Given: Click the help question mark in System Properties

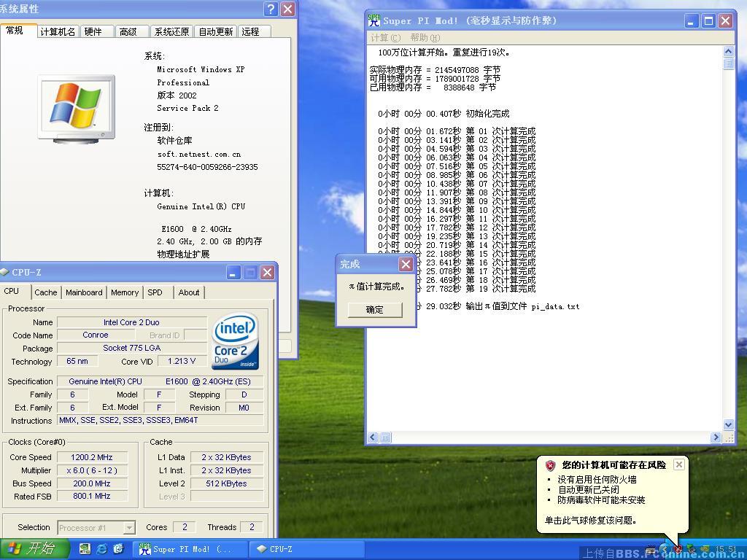Looking at the screenshot, I should click(271, 9).
